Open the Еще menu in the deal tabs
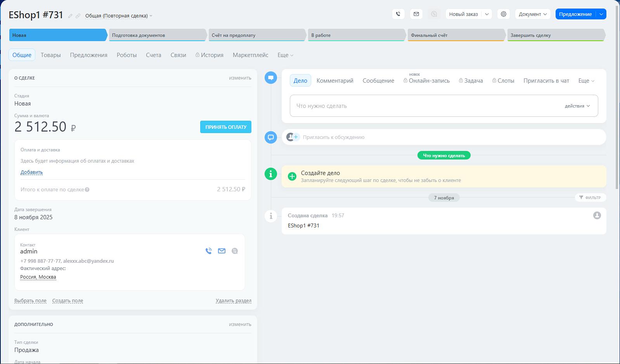Viewport: 620px width, 364px height. click(x=285, y=55)
